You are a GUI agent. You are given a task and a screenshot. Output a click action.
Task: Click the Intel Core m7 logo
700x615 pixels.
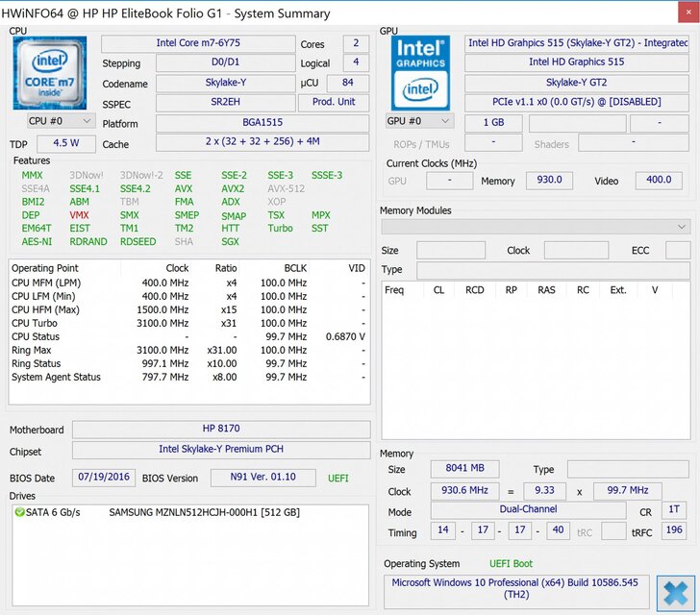[x=50, y=73]
